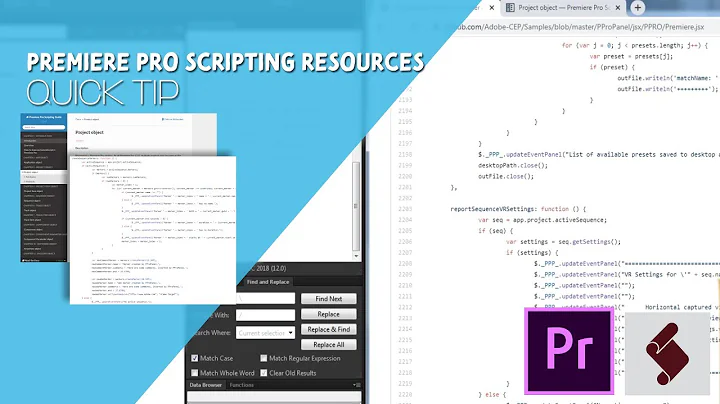Image resolution: width=720 pixels, height=404 pixels.
Task: Click code line 'outFile.close();'
Action: [506, 176]
